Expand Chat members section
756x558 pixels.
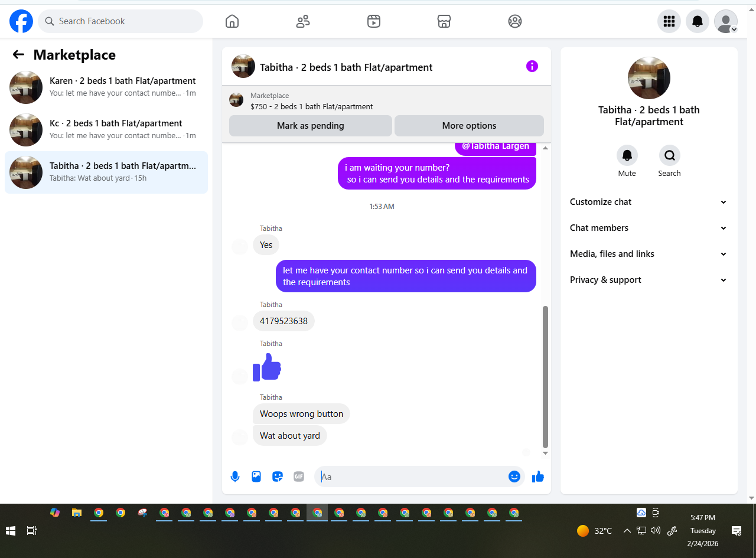649,228
